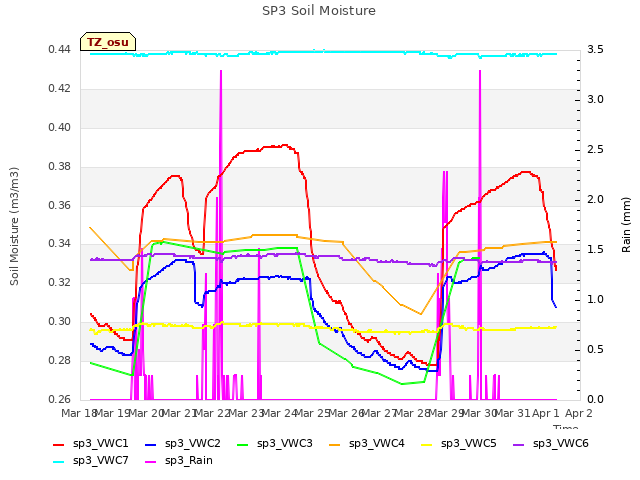The width and height of the screenshot is (640, 480).
Task: Click the 3.0 rain axis tick label
Action: 595,100
